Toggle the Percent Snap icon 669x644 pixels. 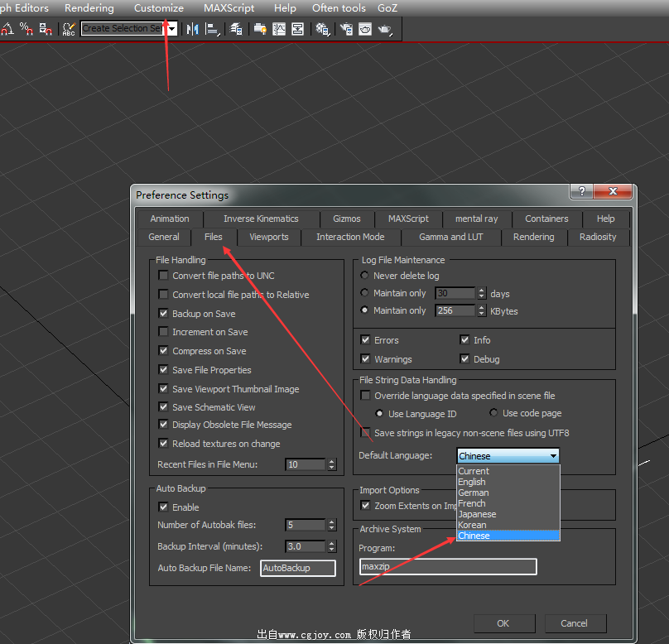pyautogui.click(x=26, y=29)
